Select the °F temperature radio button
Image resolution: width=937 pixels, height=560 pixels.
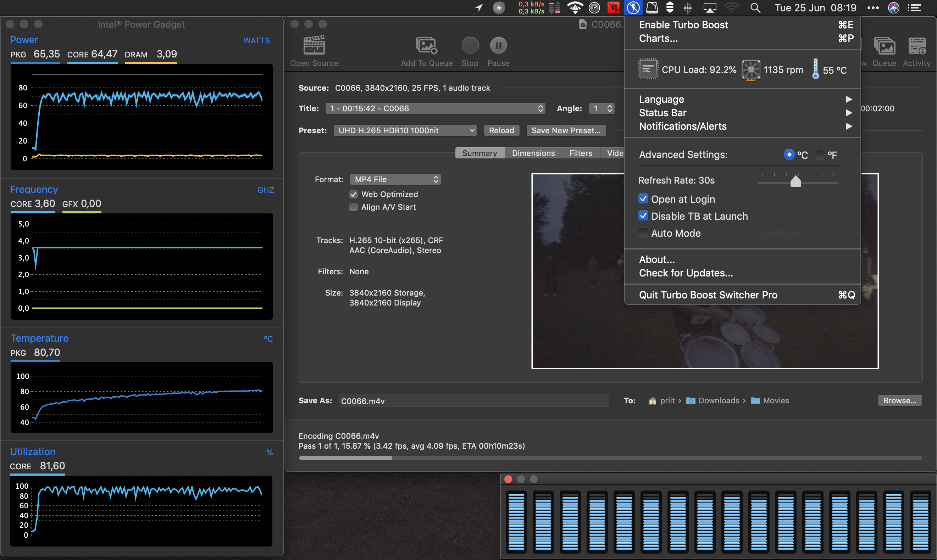pyautogui.click(x=820, y=154)
